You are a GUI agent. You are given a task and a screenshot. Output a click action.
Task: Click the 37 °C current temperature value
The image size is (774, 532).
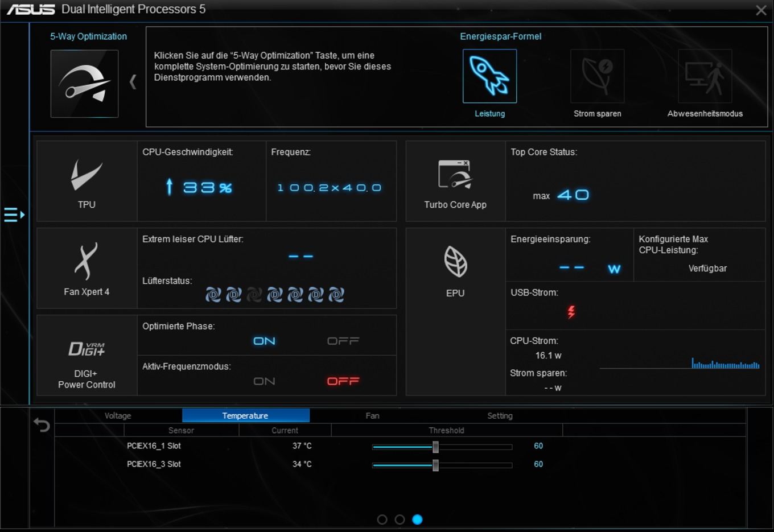302,446
